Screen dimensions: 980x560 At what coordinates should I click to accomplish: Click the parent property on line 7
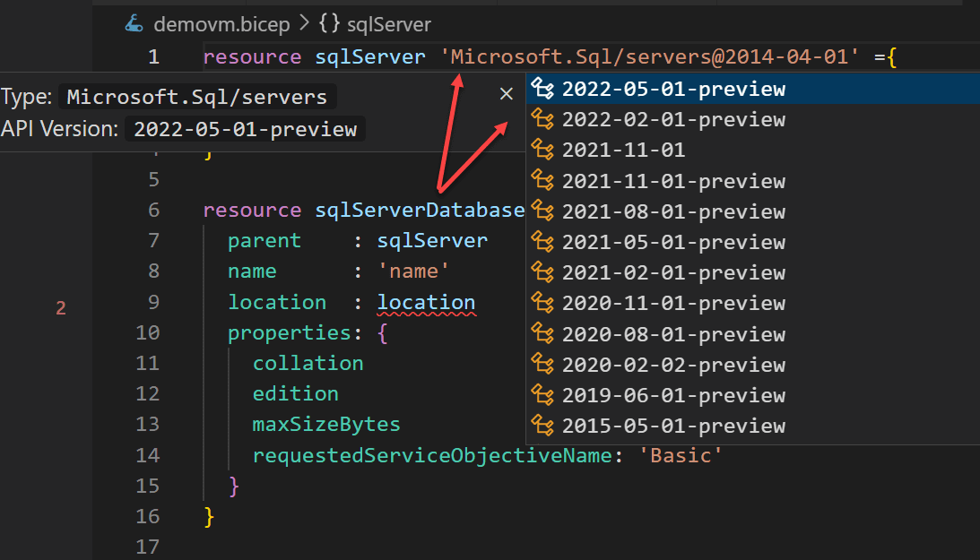point(265,240)
